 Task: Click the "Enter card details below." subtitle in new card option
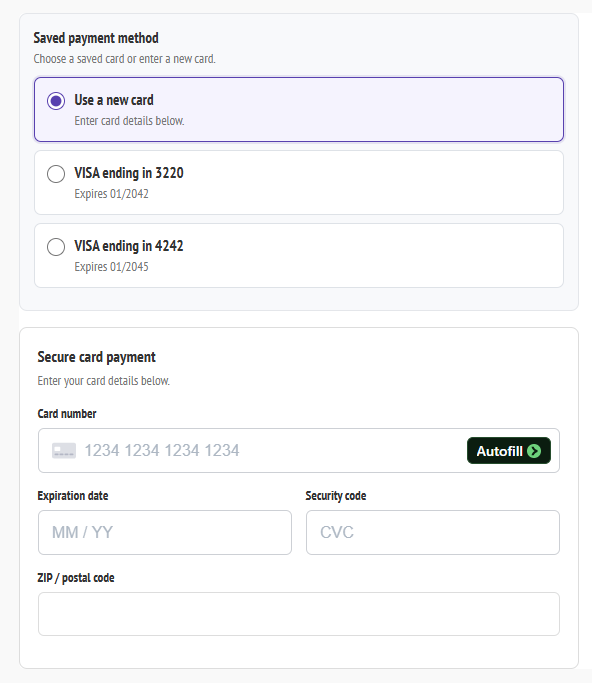[129, 121]
